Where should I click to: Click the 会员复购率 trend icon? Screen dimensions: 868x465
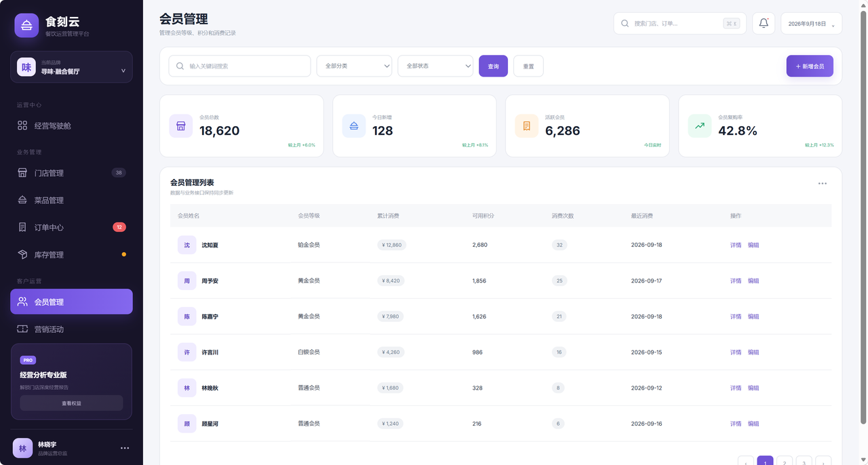700,126
